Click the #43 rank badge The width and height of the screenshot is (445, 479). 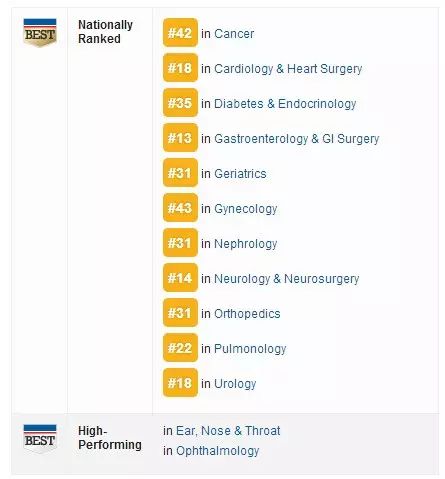(180, 208)
